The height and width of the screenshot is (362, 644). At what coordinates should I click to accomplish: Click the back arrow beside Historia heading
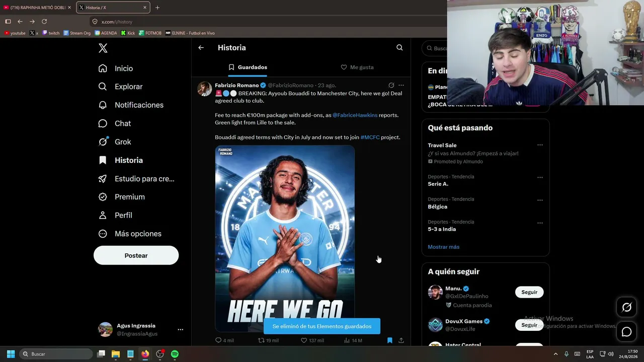pos(201,48)
